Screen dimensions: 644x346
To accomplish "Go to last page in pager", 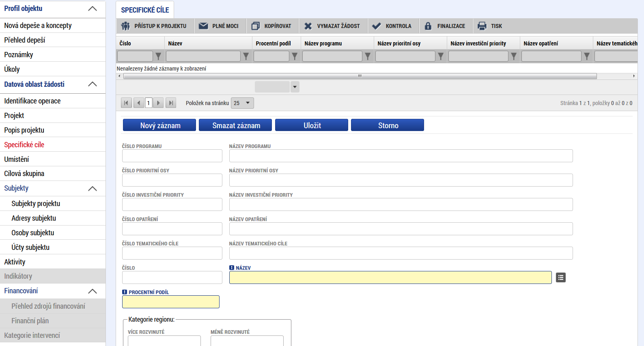I will pyautogui.click(x=171, y=103).
